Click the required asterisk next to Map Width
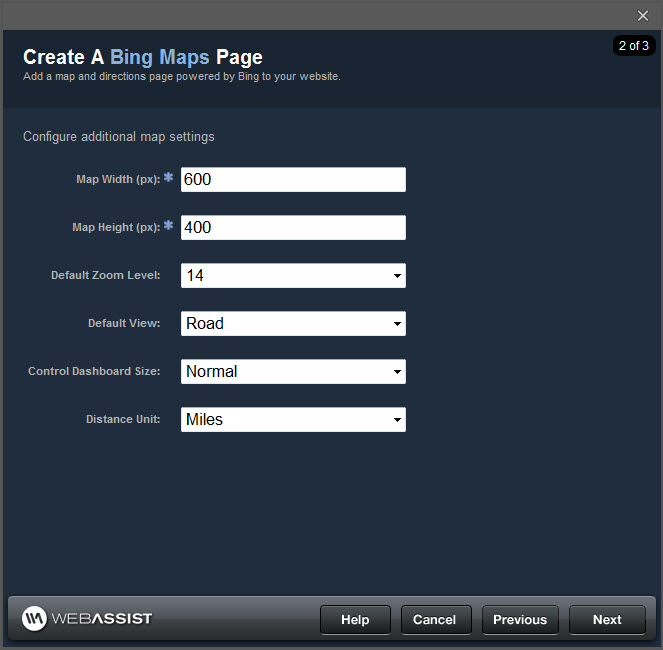Viewport: 663px width, 650px height. coord(168,177)
